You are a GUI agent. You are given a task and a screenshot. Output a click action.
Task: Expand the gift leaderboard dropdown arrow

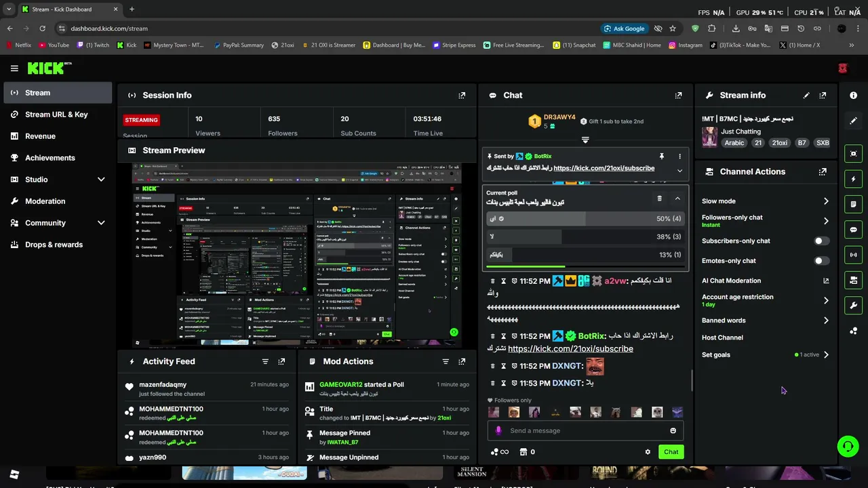pos(585,140)
